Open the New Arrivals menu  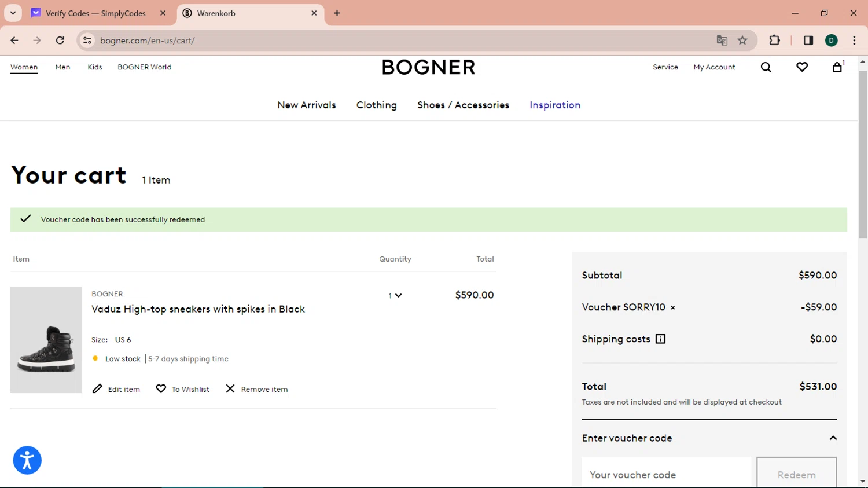307,105
